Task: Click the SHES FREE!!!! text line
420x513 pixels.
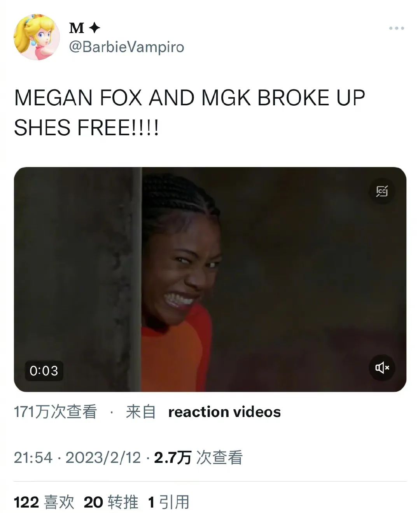Action: 87,127
